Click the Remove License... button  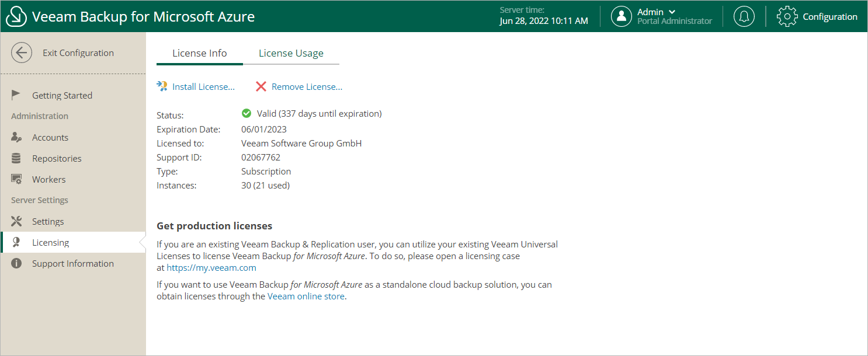pyautogui.click(x=299, y=86)
